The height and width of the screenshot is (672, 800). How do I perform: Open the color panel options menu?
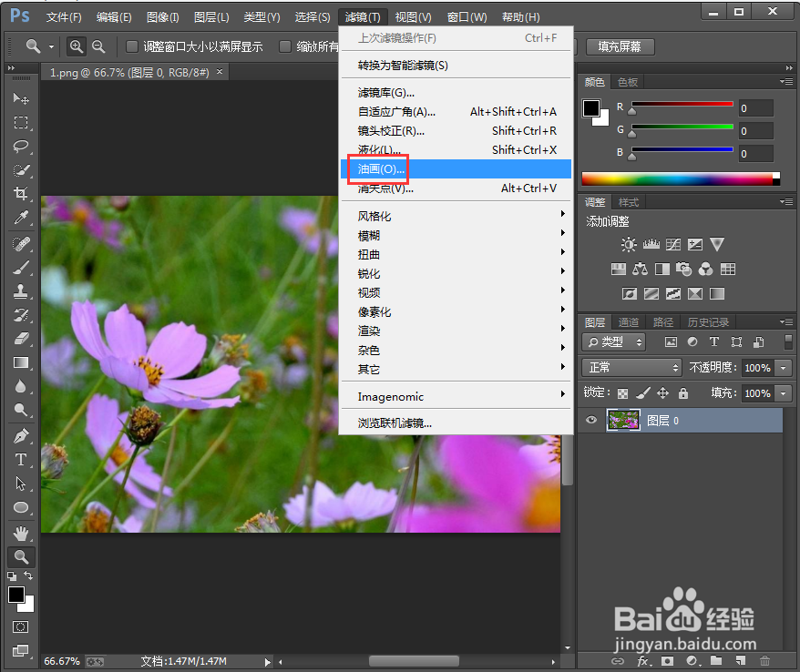point(786,82)
